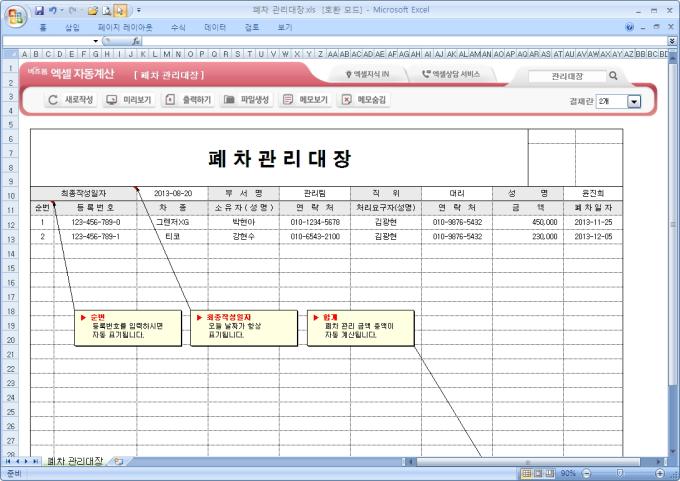Open the 삽입 ribbon tab
Image resolution: width=680 pixels, height=481 pixels.
[72, 27]
